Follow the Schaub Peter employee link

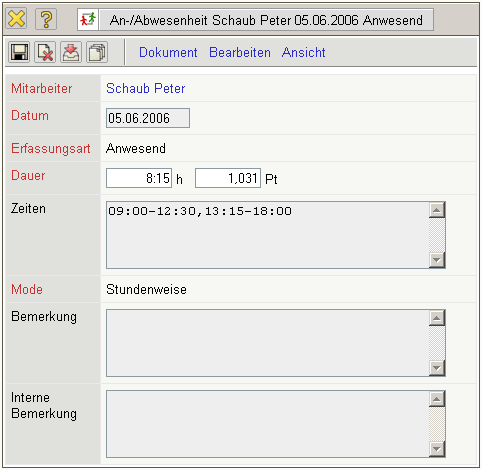[146, 89]
